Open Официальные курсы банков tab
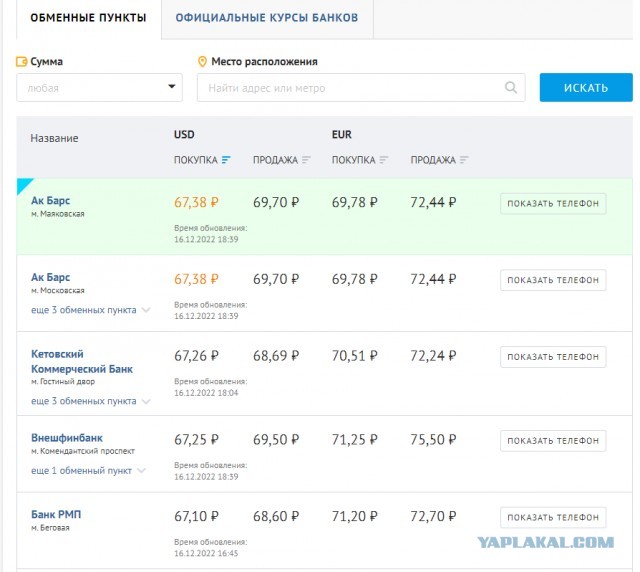Viewport: 640px width, 572px height. 267,18
